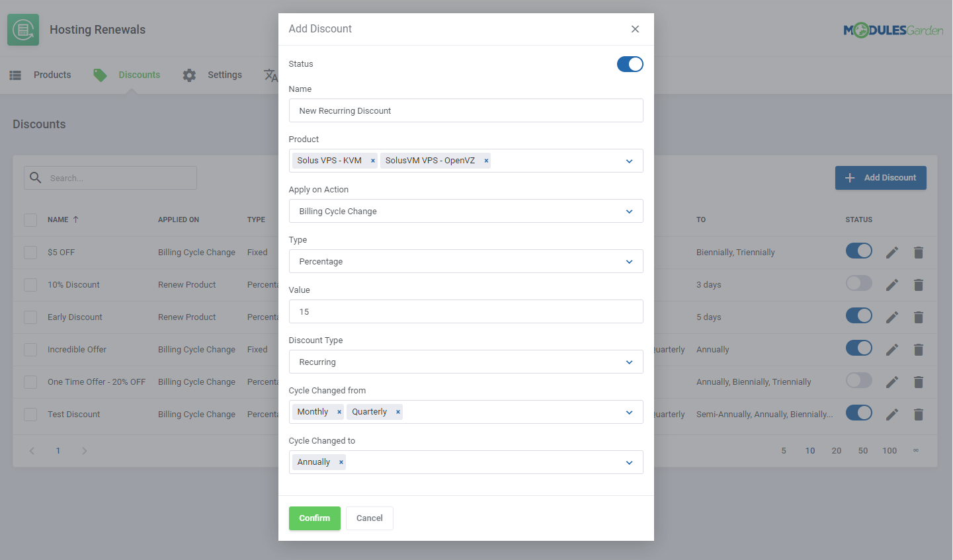Delete the Incredible Offer trash icon
The height and width of the screenshot is (560, 953).
click(919, 350)
